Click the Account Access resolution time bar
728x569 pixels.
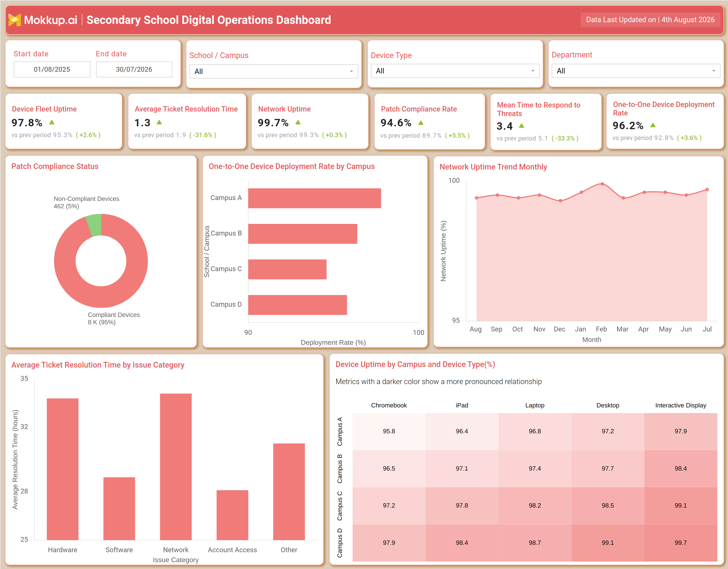tap(232, 515)
